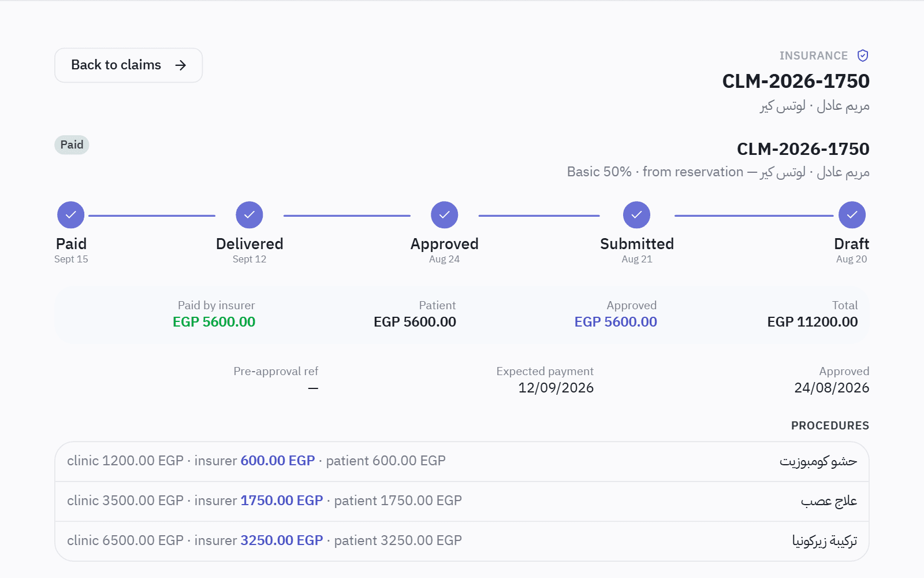Viewport: 924px width, 578px height.
Task: Select the Delivered step checkmark circle
Action: point(249,215)
